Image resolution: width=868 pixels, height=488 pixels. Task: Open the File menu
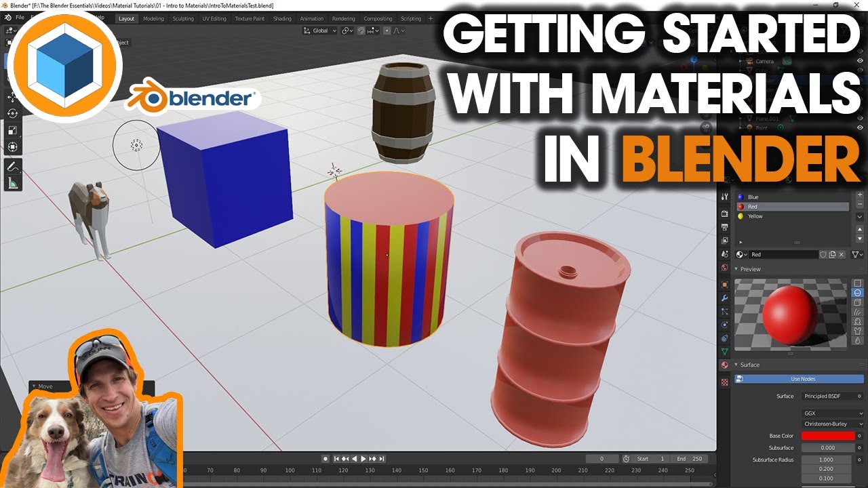point(20,18)
